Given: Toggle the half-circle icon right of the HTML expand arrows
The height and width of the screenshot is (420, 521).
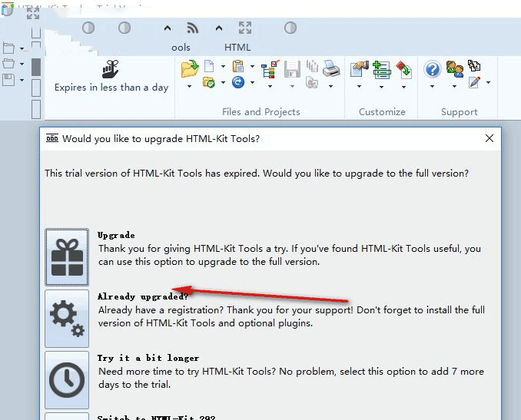Looking at the screenshot, I should (290, 28).
